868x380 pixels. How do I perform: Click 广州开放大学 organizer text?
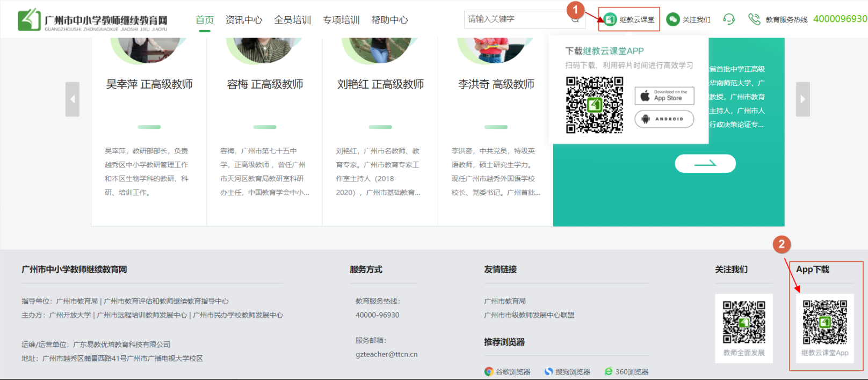[x=70, y=315]
